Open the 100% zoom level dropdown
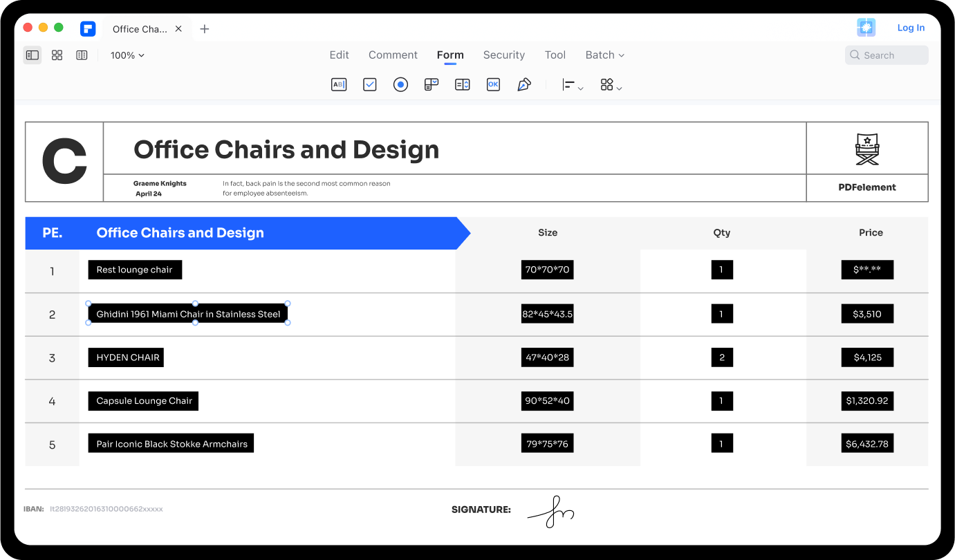This screenshot has width=955, height=560. pyautogui.click(x=127, y=55)
